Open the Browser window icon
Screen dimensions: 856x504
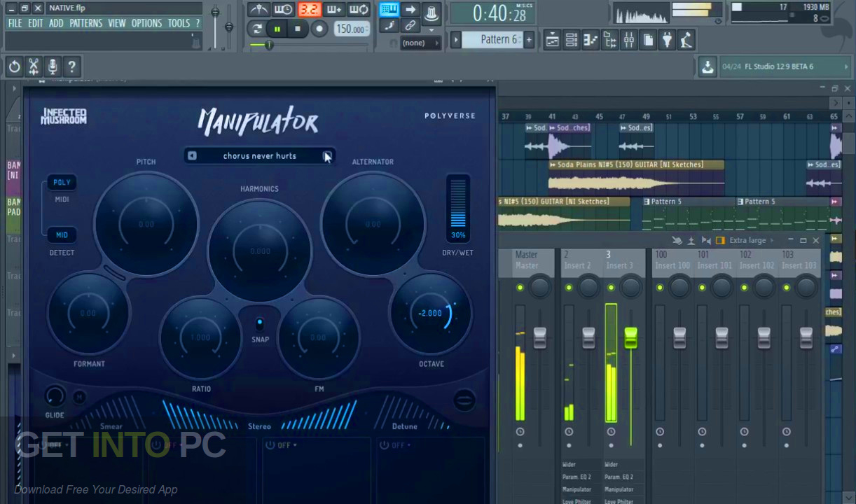pyautogui.click(x=609, y=41)
